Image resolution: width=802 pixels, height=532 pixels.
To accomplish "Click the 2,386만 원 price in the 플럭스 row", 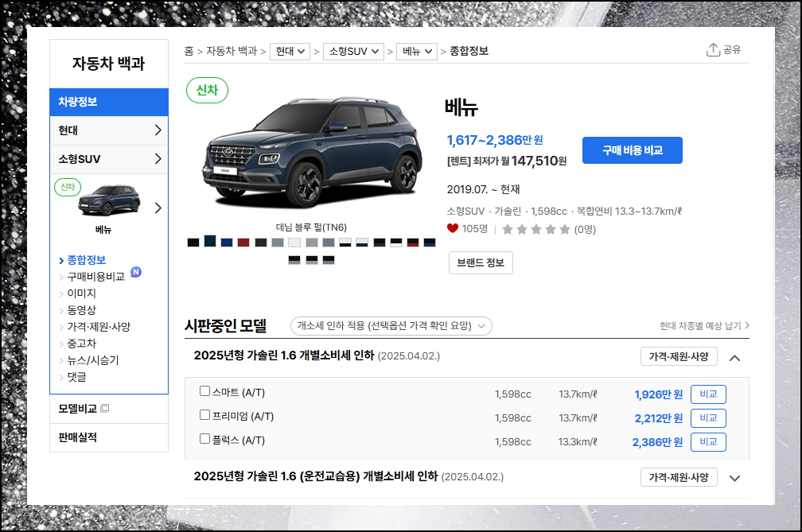I will pyautogui.click(x=657, y=442).
